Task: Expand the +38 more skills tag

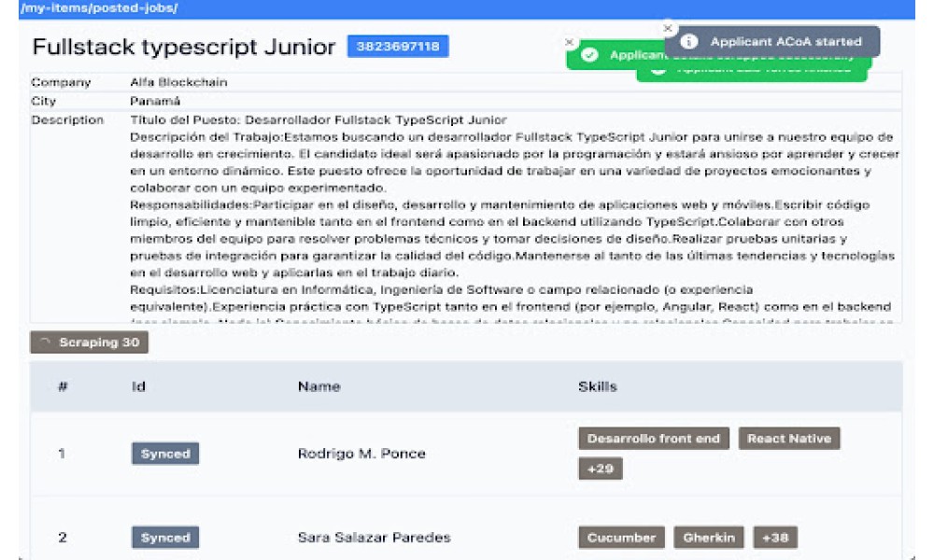Action: 775,538
